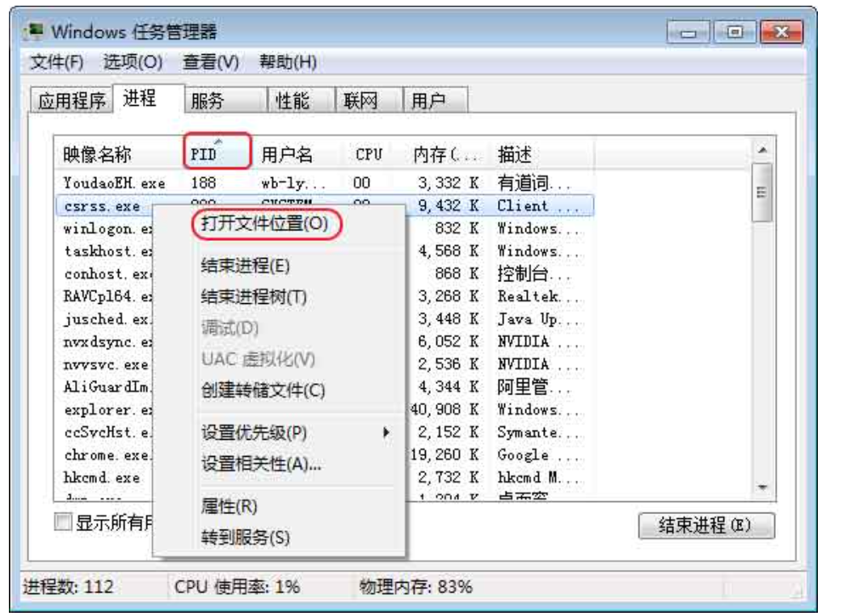This screenshot has height=616, width=847.
Task: Expand the 设置优先级 submenu arrow
Action: click(x=386, y=432)
